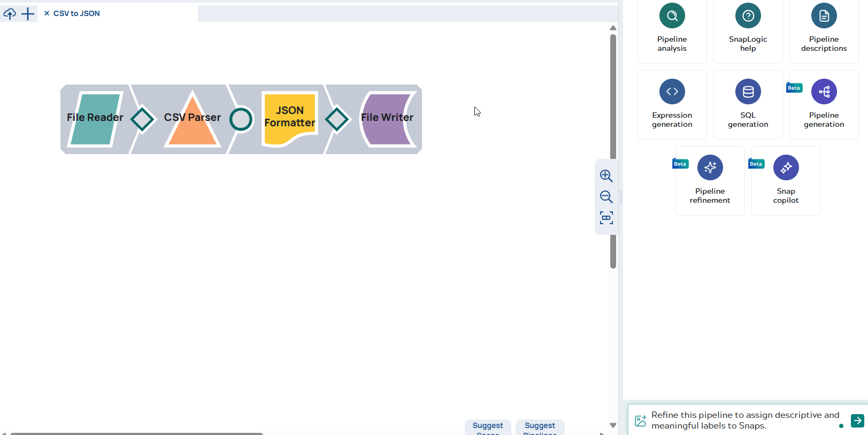Create a new pipeline with plus icon
Viewport: 868px width, 435px height.
(x=28, y=13)
